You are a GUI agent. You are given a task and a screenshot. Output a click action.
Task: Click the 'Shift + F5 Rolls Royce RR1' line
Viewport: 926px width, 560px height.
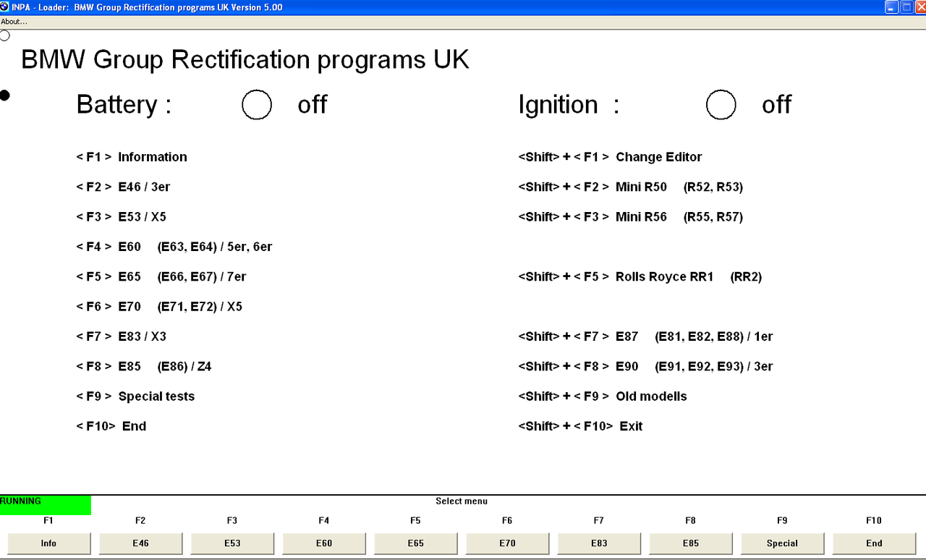[x=640, y=276]
